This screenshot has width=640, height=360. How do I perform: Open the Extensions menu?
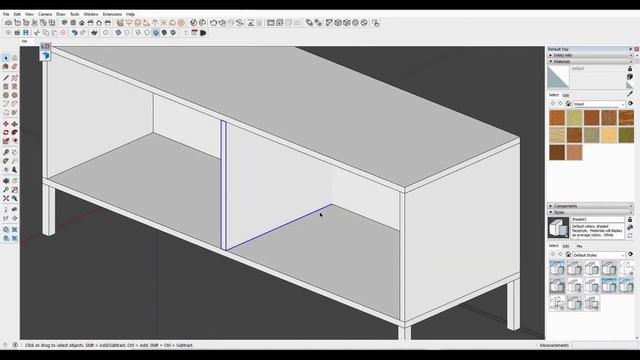112,14
